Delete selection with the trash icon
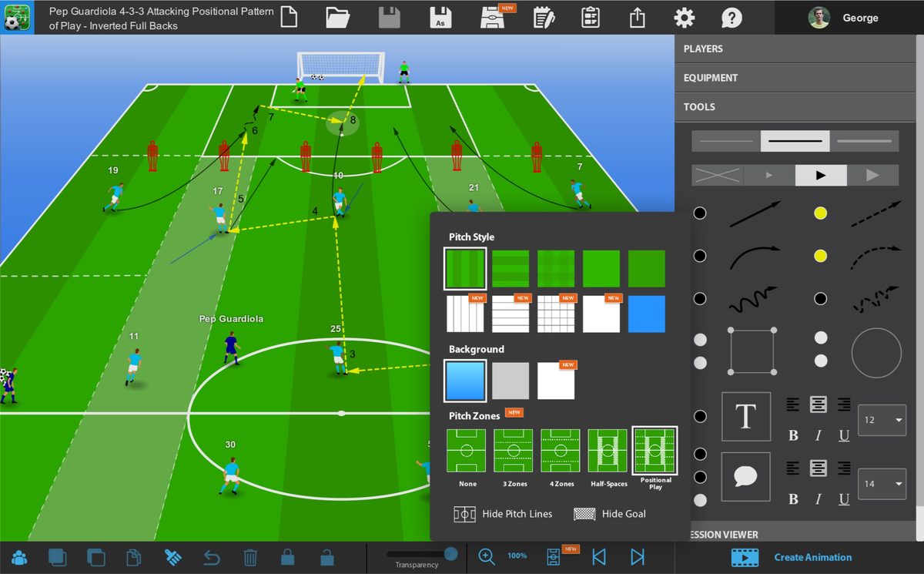 click(x=250, y=556)
